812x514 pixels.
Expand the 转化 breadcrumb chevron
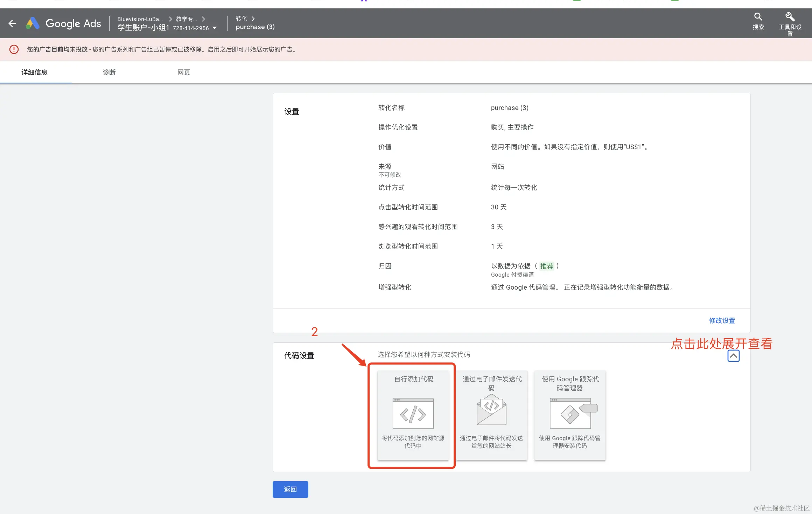click(253, 19)
